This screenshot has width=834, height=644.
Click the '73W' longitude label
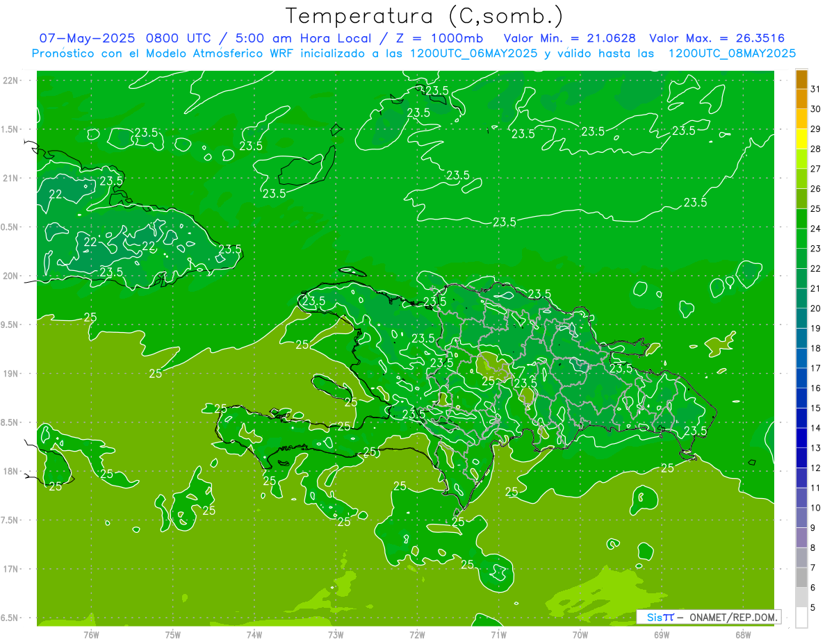[336, 634]
